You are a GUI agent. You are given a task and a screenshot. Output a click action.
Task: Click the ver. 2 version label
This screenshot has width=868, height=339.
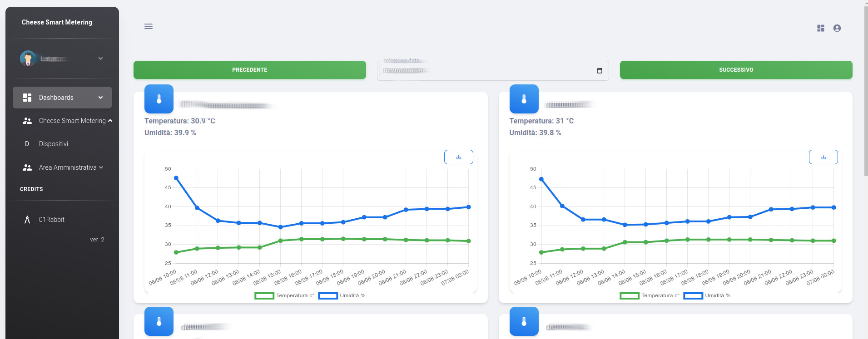(x=97, y=240)
